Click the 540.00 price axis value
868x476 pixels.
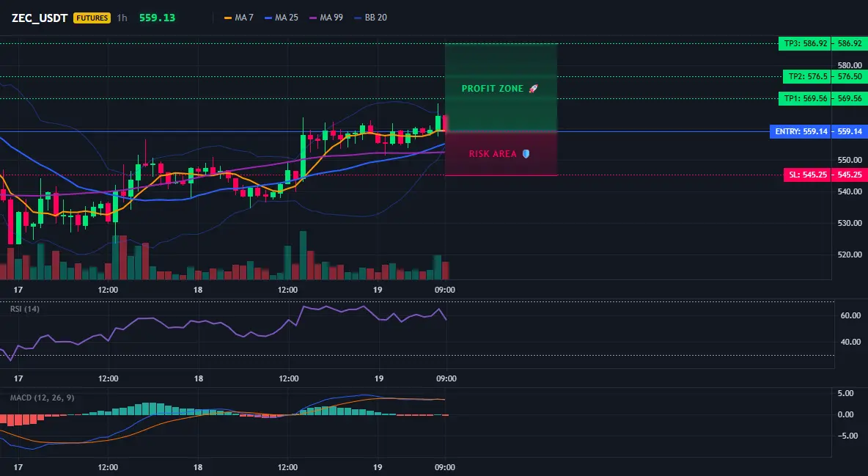click(850, 191)
